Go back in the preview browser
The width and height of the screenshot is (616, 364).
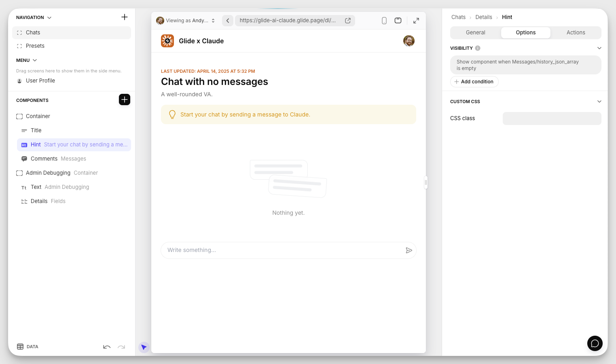(228, 21)
